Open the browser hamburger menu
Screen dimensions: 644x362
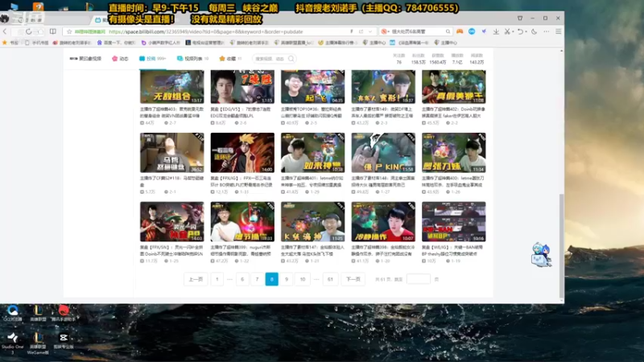click(x=558, y=31)
